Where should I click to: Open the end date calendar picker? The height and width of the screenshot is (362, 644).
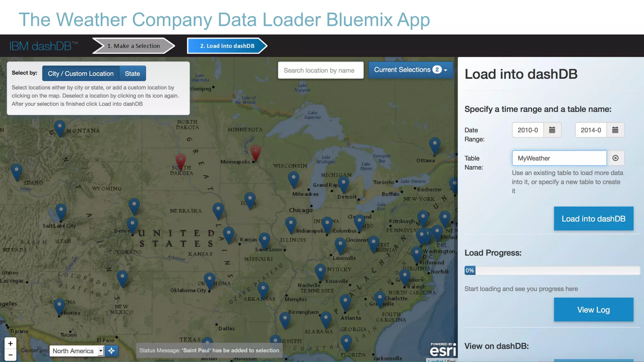point(615,130)
